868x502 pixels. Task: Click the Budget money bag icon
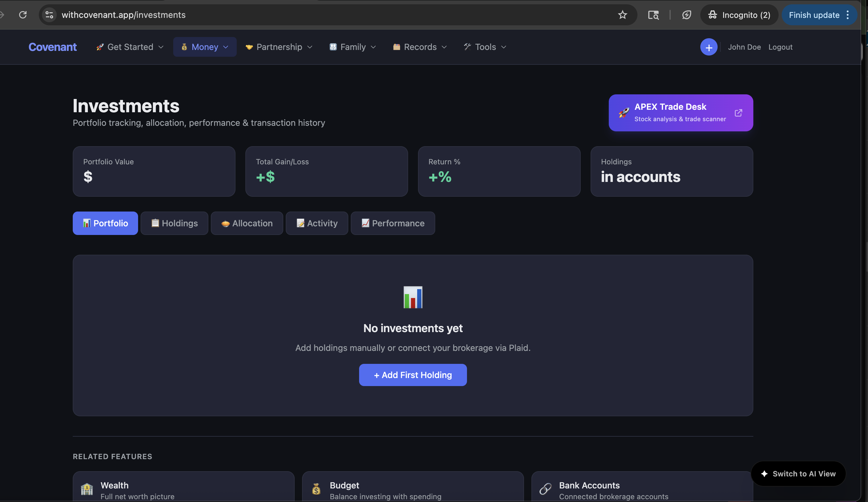[x=316, y=489]
